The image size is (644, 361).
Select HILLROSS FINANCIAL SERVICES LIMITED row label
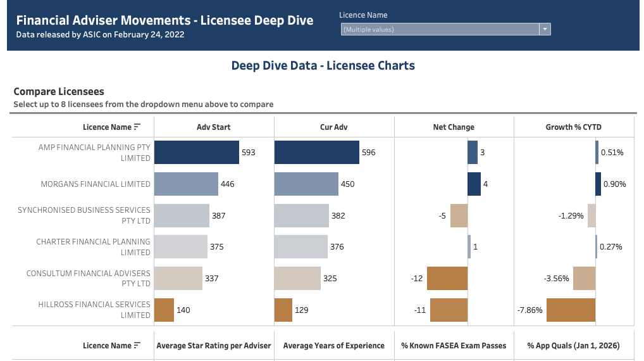click(94, 310)
